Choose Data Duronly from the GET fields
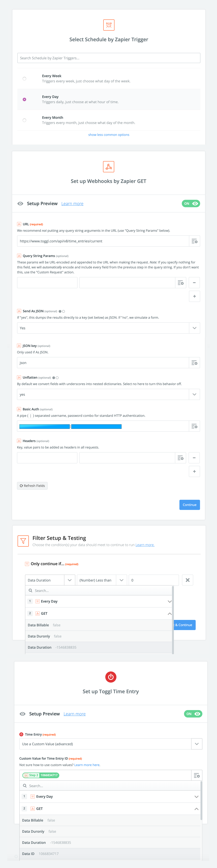 pos(39,636)
